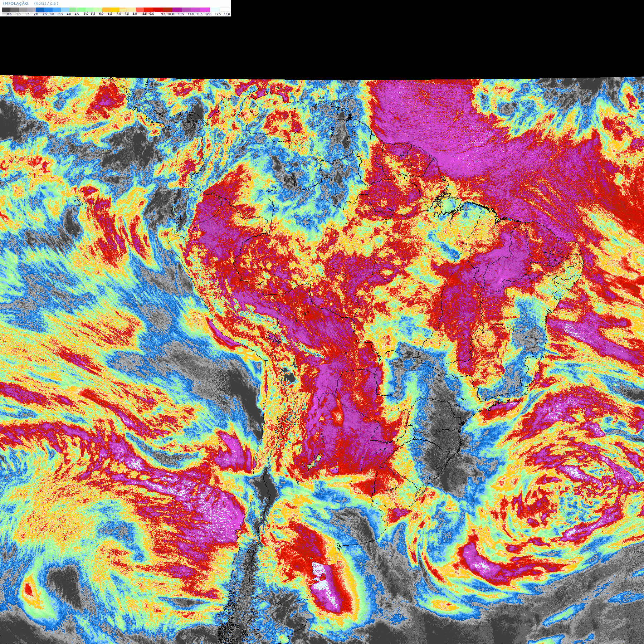Click the 10.5 legend value
Screen dimensions: 644x644
(181, 14)
